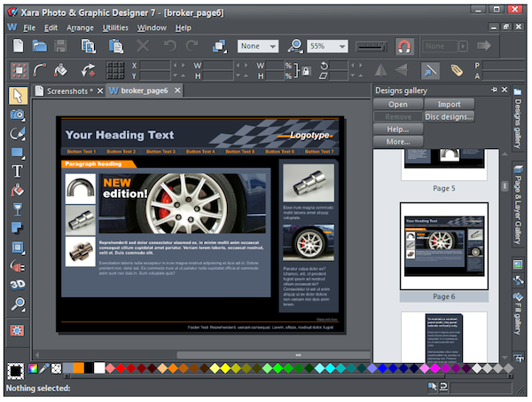Click the Copy icon

pyautogui.click(x=88, y=46)
